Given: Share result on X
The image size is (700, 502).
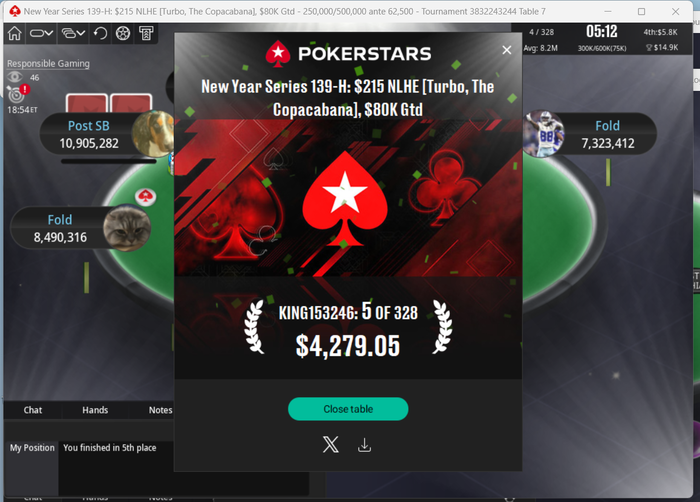Looking at the screenshot, I should 330,445.
